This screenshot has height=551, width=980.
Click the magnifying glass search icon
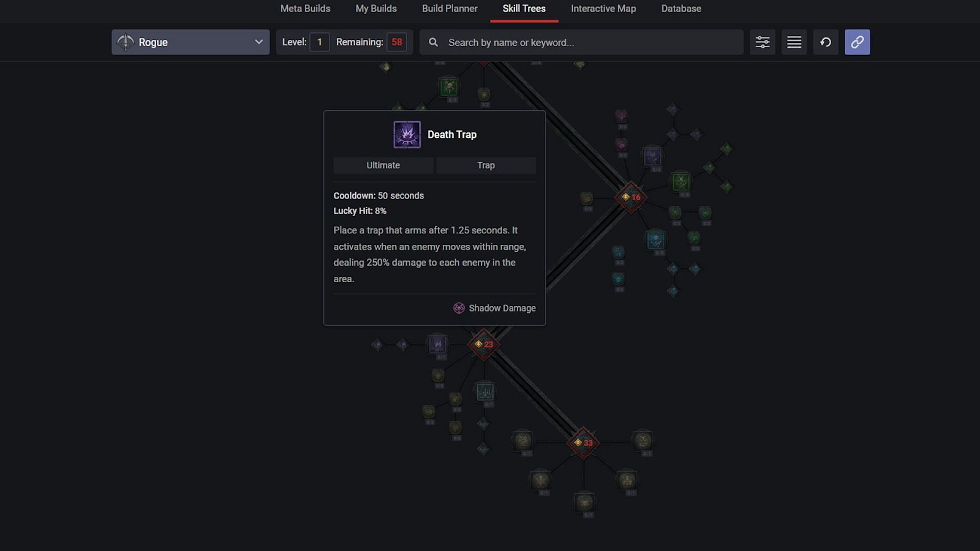point(433,42)
